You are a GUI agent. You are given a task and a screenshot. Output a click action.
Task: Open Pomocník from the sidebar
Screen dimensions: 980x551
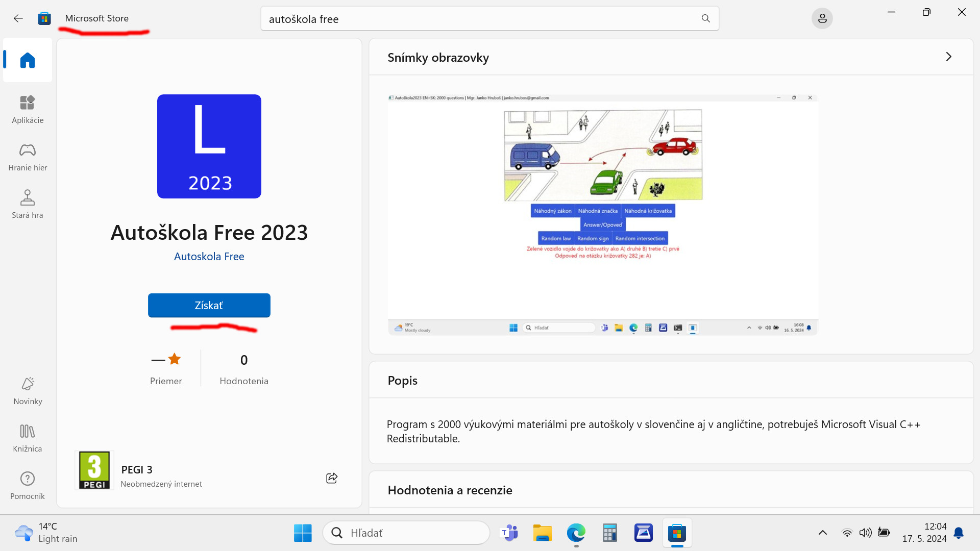point(27,485)
